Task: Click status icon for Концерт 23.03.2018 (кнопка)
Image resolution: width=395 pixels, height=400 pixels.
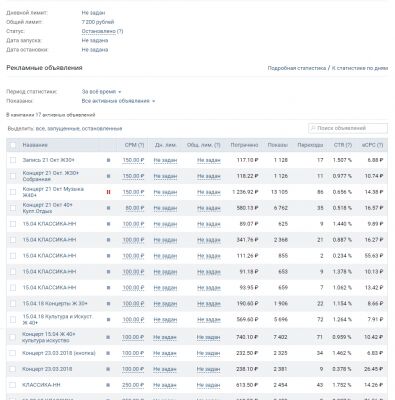Action: [x=108, y=353]
